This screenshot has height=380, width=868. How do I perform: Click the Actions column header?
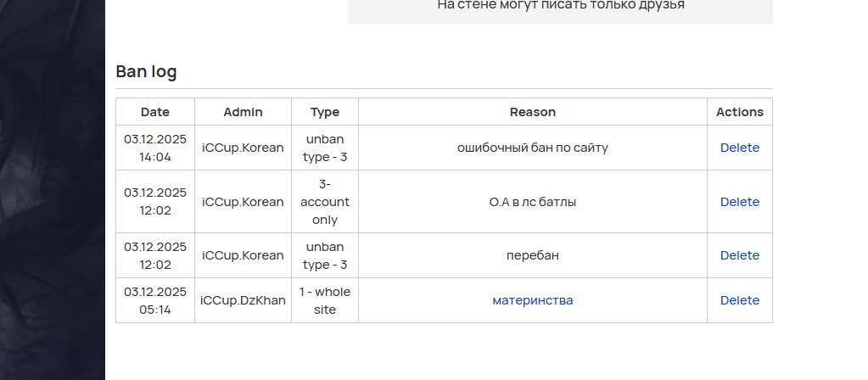click(739, 112)
